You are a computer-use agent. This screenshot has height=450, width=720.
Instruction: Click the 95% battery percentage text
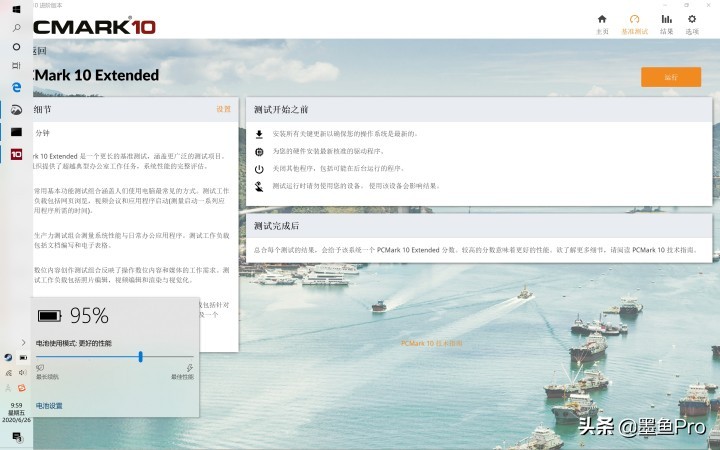tap(89, 316)
